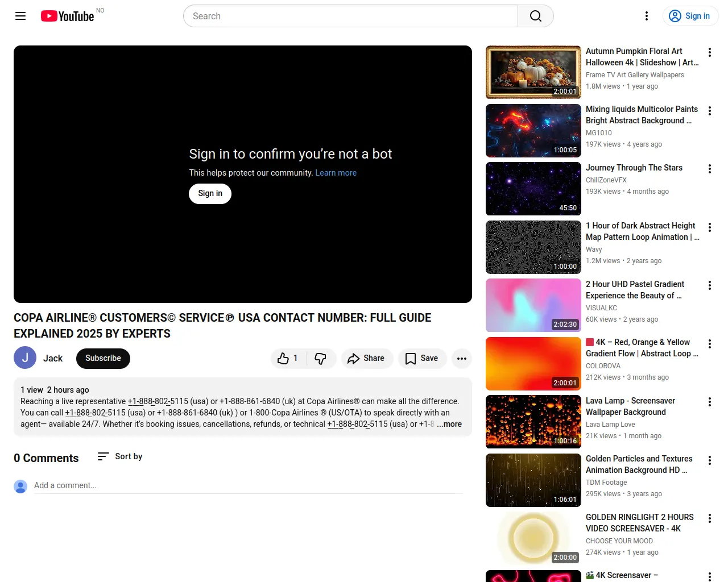This screenshot has height=582, width=728.
Task: Open Jack channel name link
Action: [x=53, y=358]
